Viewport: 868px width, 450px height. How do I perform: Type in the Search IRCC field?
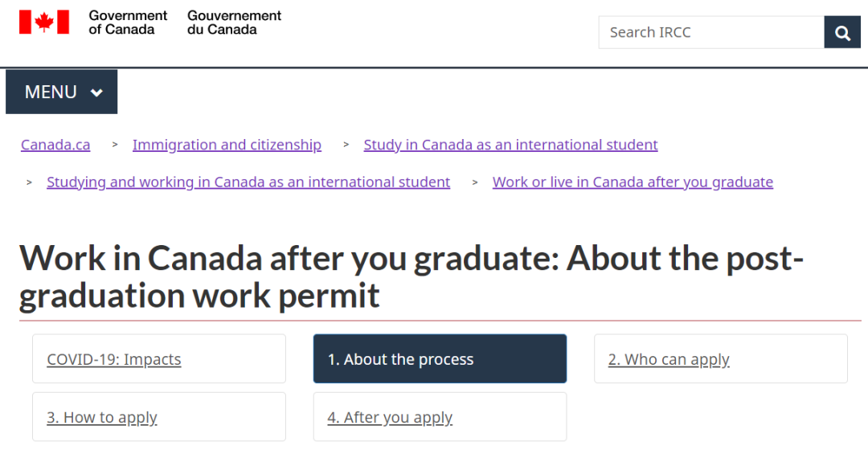coord(710,33)
